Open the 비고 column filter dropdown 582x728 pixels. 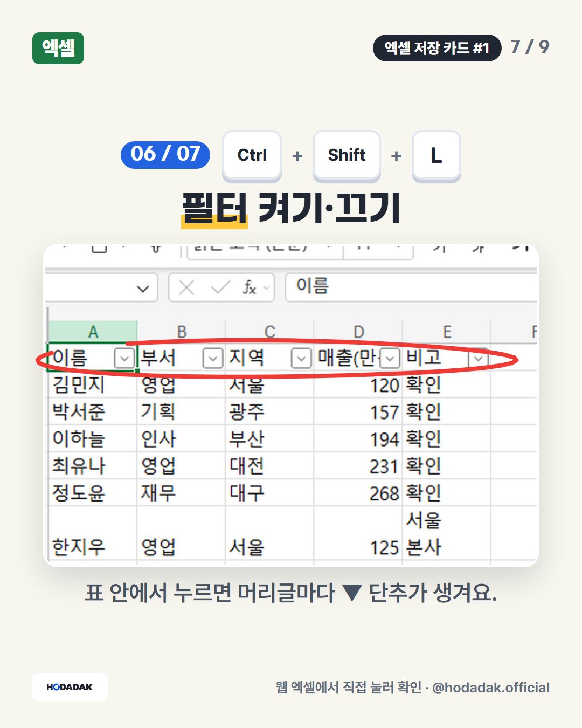pos(479,358)
